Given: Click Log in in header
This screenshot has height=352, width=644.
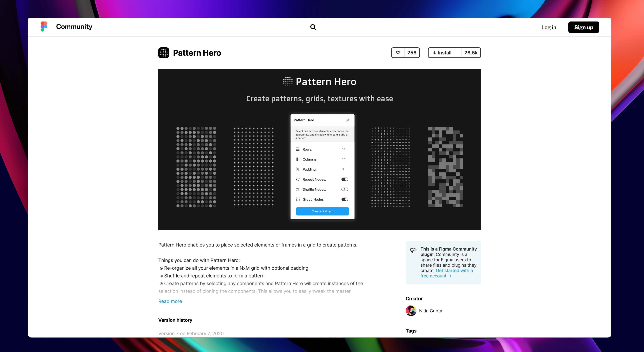Looking at the screenshot, I should coord(549,28).
